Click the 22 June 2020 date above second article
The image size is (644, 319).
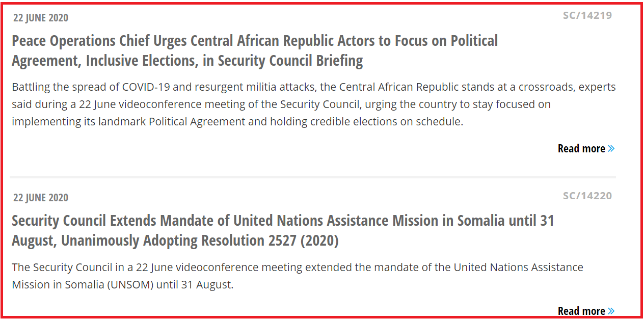point(41,198)
